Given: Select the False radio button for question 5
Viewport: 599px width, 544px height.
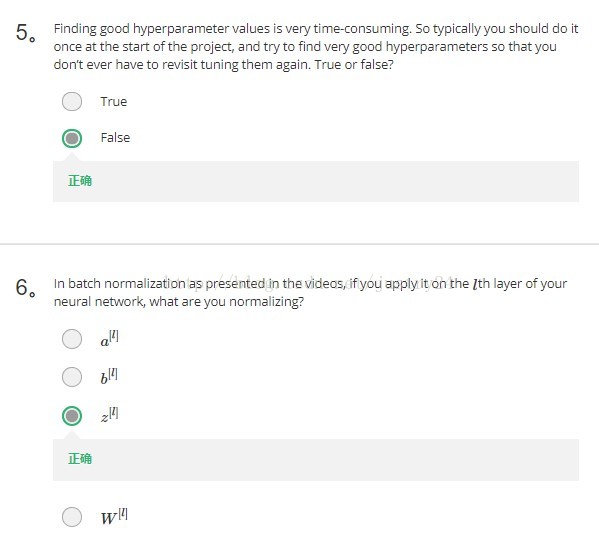Looking at the screenshot, I should (x=72, y=138).
